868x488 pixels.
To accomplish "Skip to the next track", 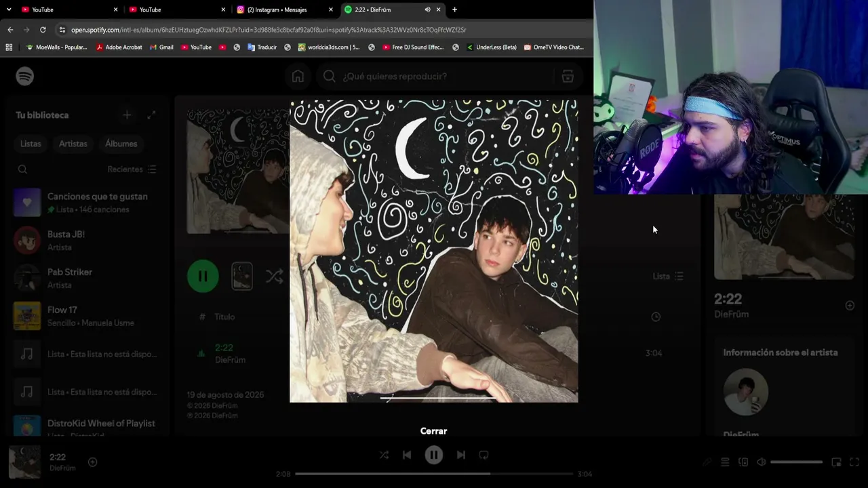I will point(461,455).
